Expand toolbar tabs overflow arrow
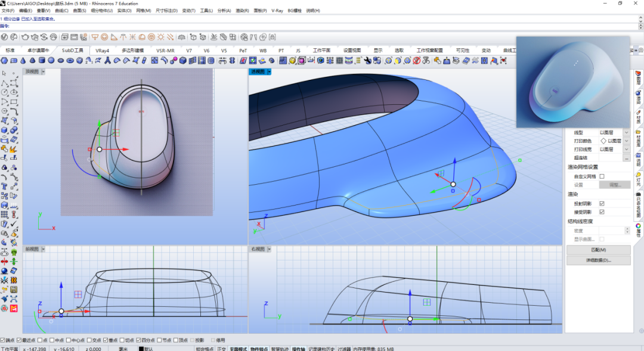The image size is (644, 351). click(x=636, y=50)
